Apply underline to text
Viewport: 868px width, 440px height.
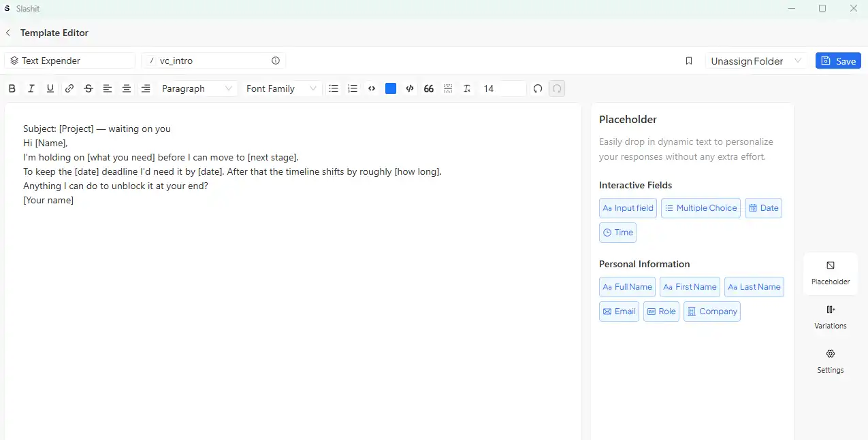click(x=50, y=88)
